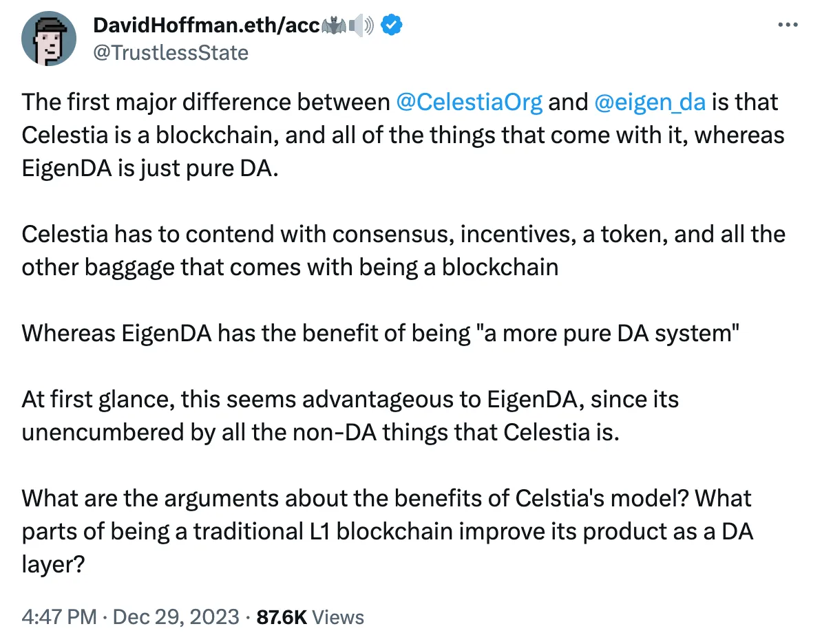Click the Views label
Viewport: 822px width, 644px height.
338,617
